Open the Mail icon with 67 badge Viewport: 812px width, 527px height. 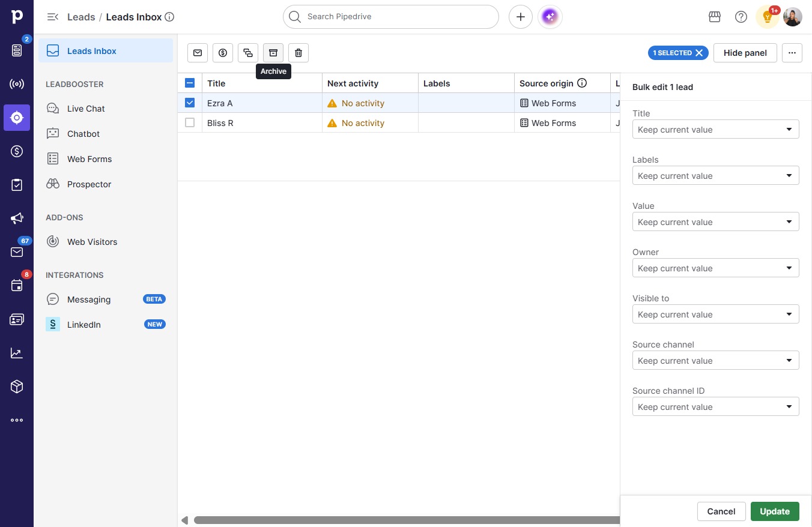point(17,252)
